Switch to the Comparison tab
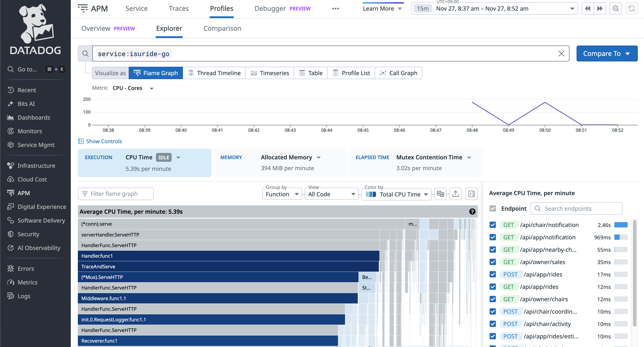This screenshot has height=347, width=644. 222,29
